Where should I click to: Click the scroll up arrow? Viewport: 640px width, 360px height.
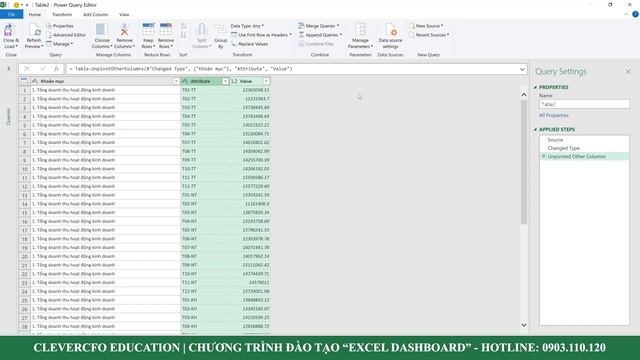click(524, 95)
